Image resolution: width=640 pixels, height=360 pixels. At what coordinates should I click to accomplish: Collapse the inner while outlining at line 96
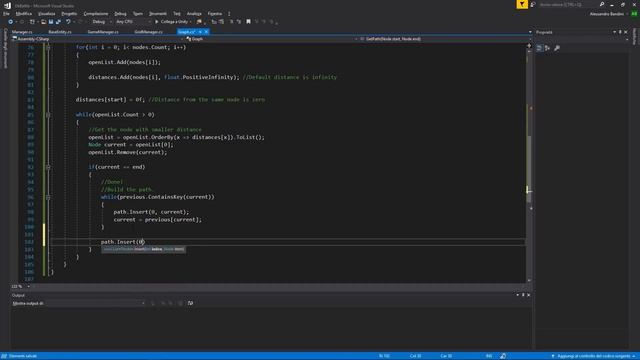pyautogui.click(x=48, y=197)
